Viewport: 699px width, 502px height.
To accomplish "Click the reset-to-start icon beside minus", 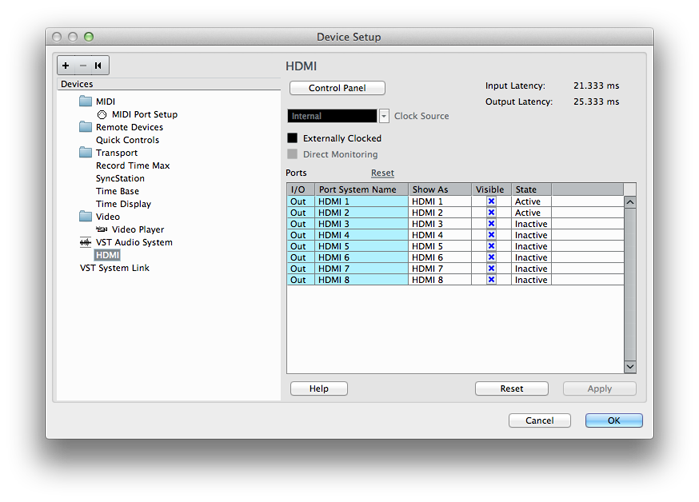I will (x=98, y=66).
